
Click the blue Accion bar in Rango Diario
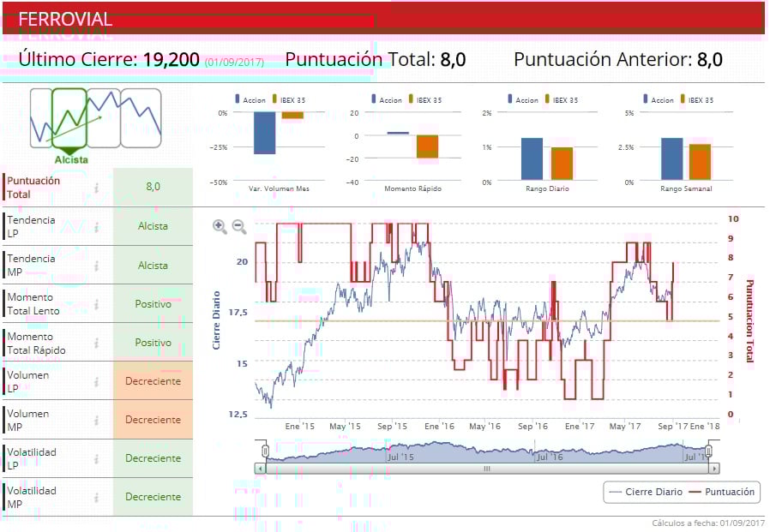coord(532,158)
